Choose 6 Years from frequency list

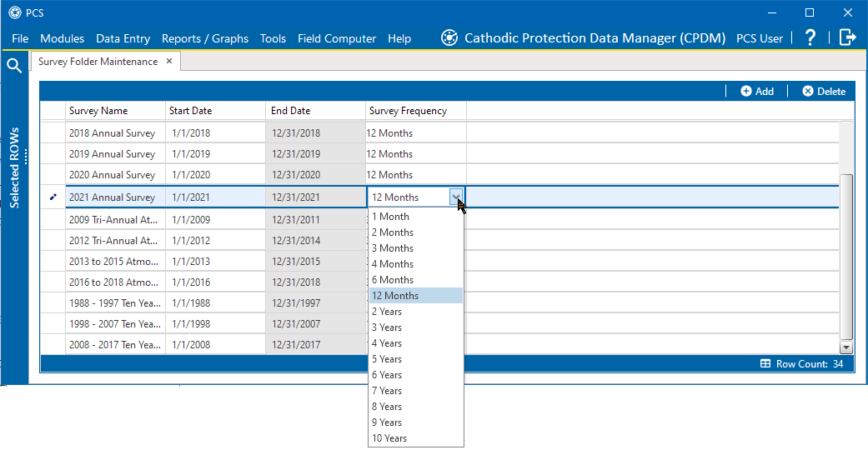[416, 375]
